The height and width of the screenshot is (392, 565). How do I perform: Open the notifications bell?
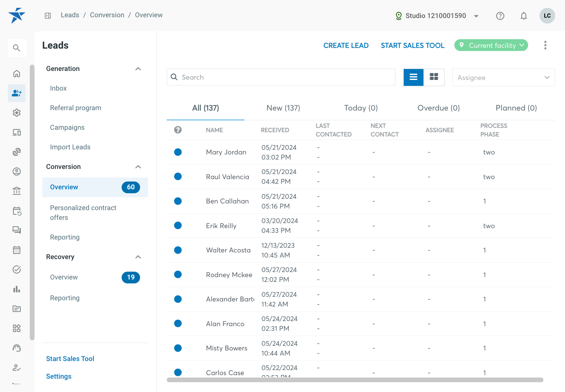coord(524,16)
